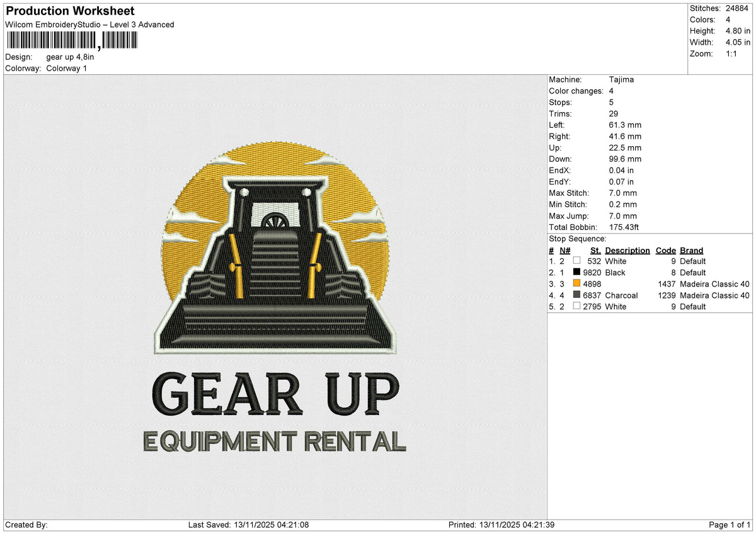Viewport: 756px width, 534px height.
Task: Click the Up value '22.5 mm'
Action: tap(625, 147)
